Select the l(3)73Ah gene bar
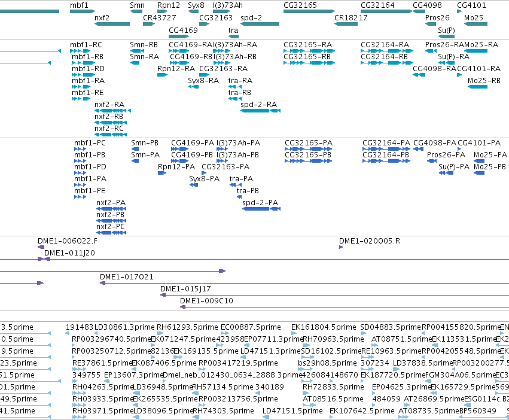 coord(222,11)
